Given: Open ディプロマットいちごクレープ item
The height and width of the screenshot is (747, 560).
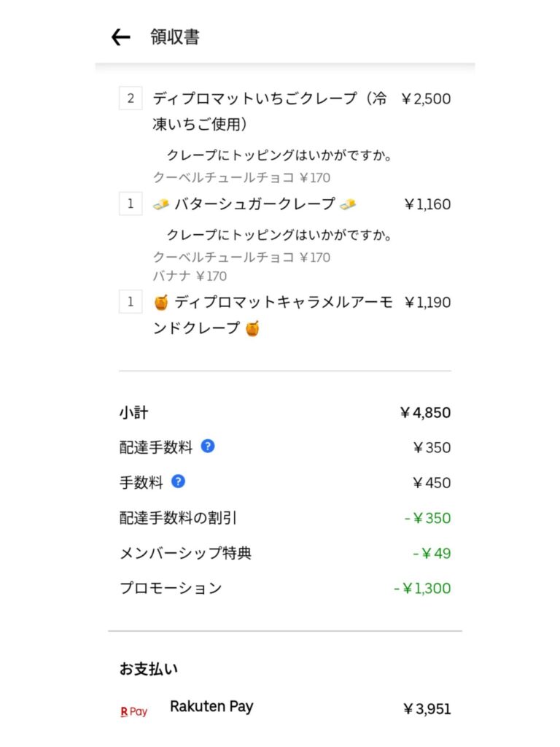Looking at the screenshot, I should (x=270, y=111).
